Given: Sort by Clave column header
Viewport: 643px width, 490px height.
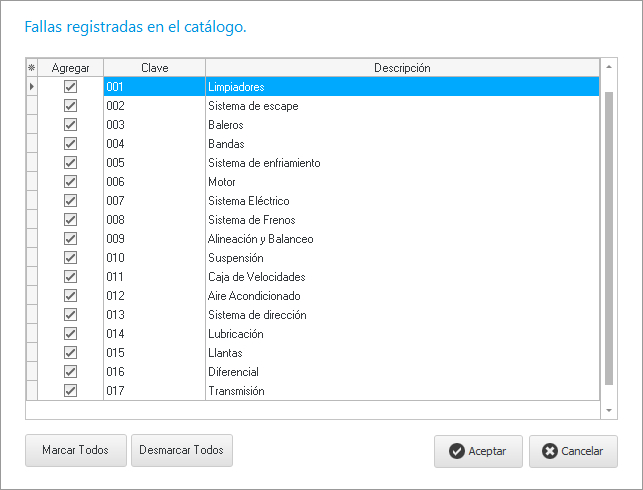Looking at the screenshot, I should click(x=154, y=68).
